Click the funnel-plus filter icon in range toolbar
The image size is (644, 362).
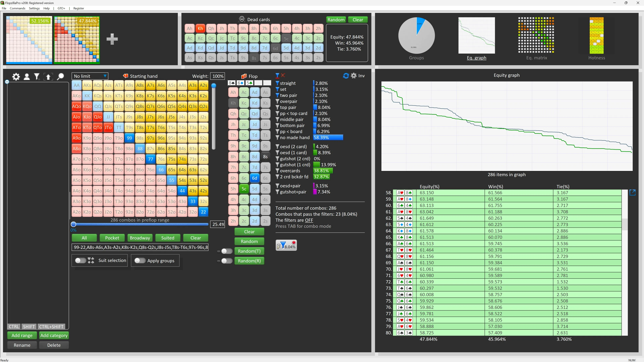pos(37,76)
